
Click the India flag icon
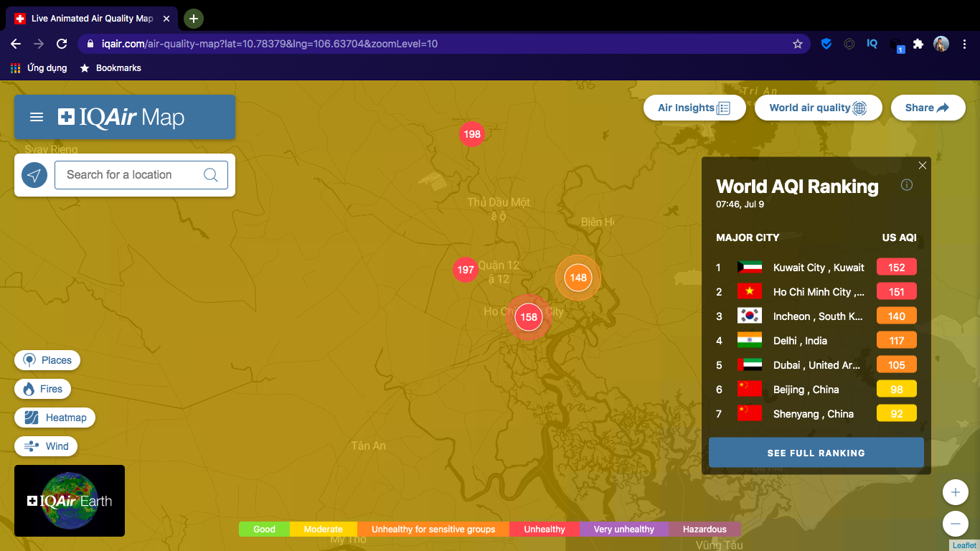(749, 341)
